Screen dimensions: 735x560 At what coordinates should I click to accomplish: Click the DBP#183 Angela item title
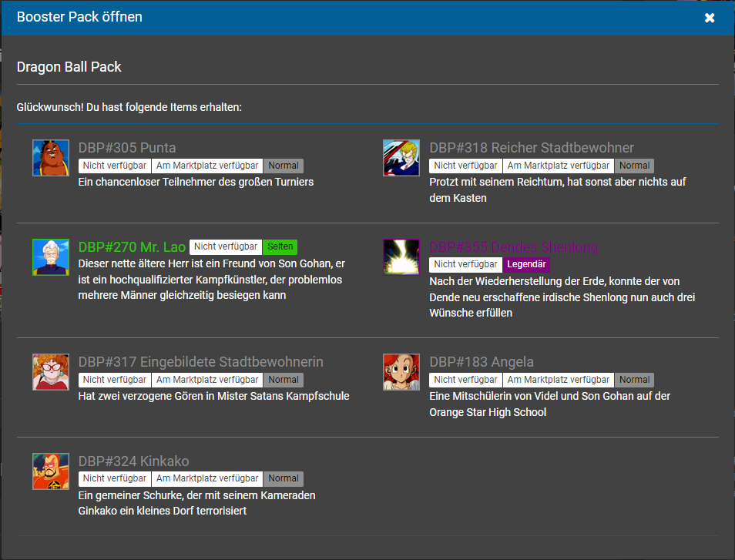[x=482, y=362]
